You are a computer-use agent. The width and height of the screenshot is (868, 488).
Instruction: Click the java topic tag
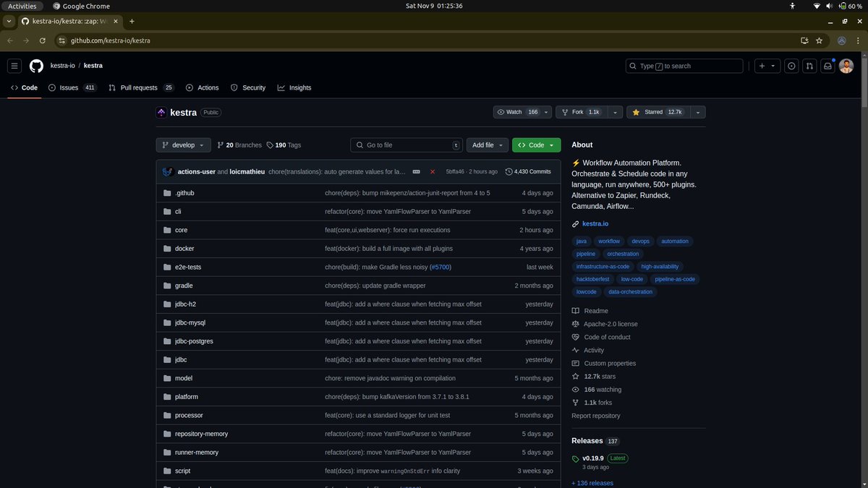coord(582,241)
